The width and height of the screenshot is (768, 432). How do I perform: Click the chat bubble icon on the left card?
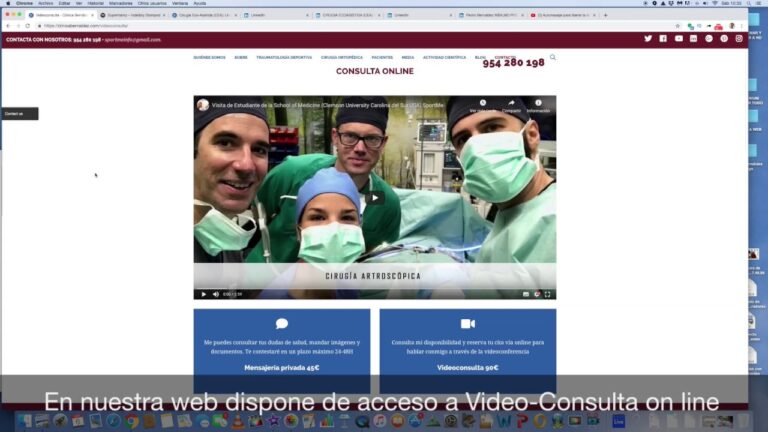(282, 324)
